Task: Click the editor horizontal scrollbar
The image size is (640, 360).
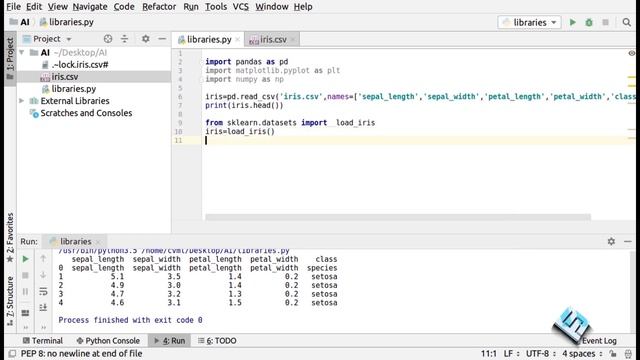Action: [398, 217]
